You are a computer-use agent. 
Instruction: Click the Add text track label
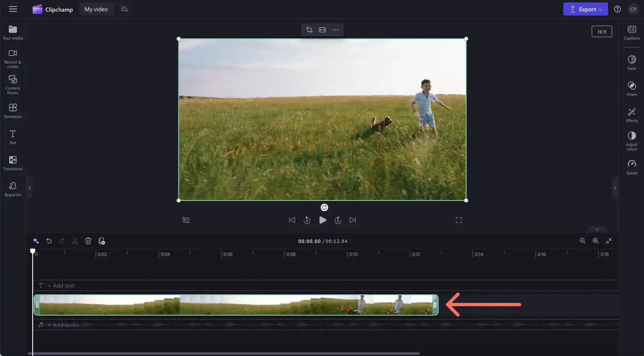point(61,286)
